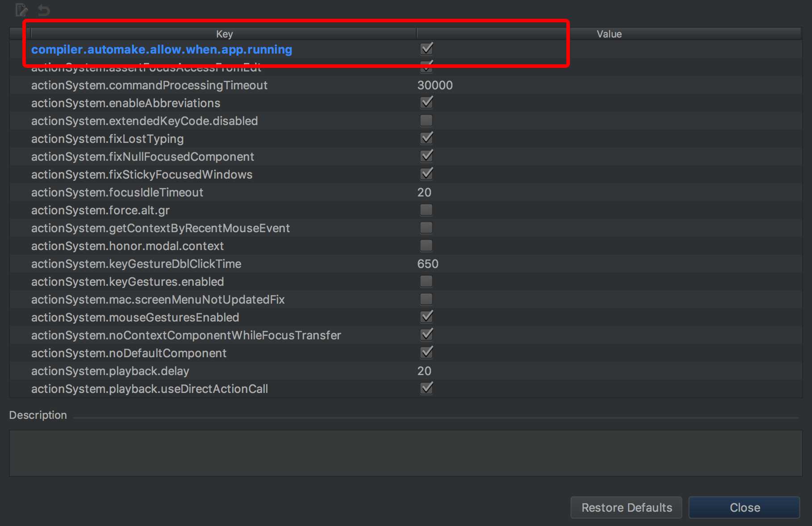Select actionSystem.fixNullFocusedComponent key name

142,157
